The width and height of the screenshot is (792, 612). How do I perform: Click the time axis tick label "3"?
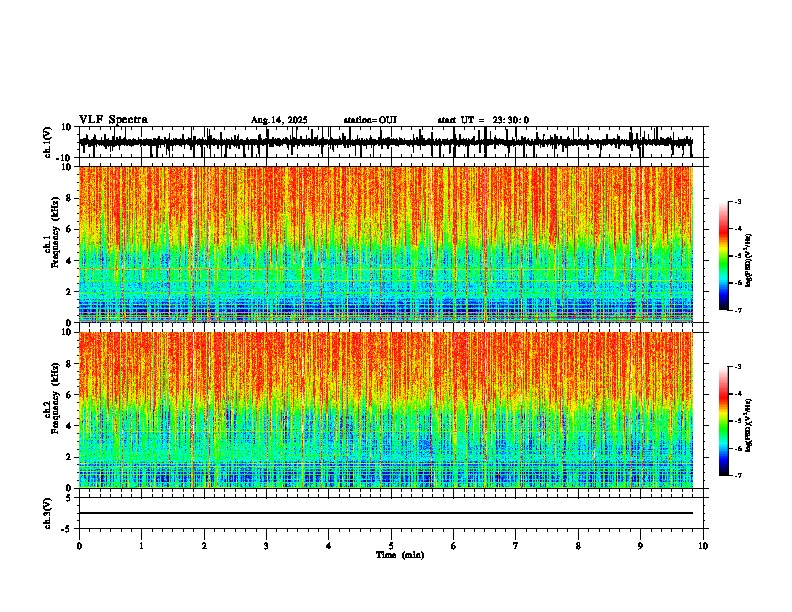coord(266,546)
